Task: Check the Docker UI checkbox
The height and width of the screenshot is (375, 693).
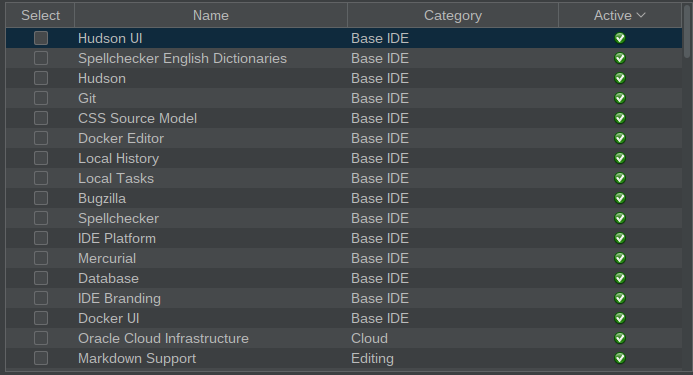Action: (41, 318)
